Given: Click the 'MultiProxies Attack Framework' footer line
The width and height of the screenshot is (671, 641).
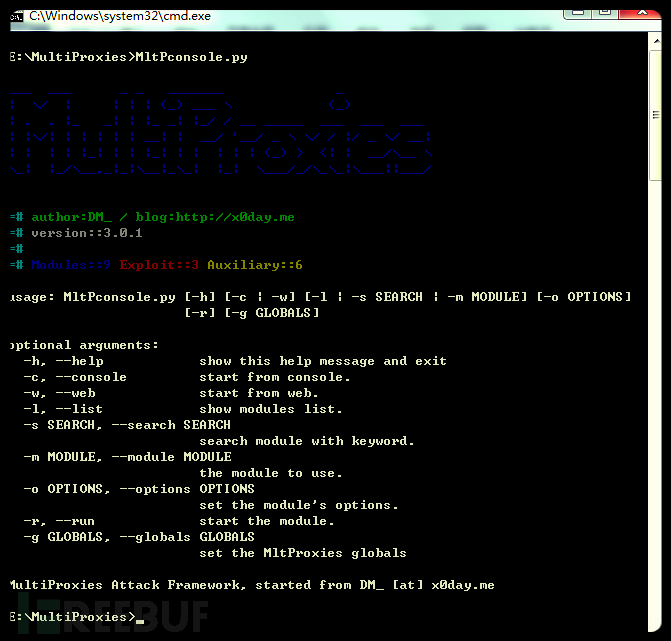Looking at the screenshot, I should coord(252,585).
